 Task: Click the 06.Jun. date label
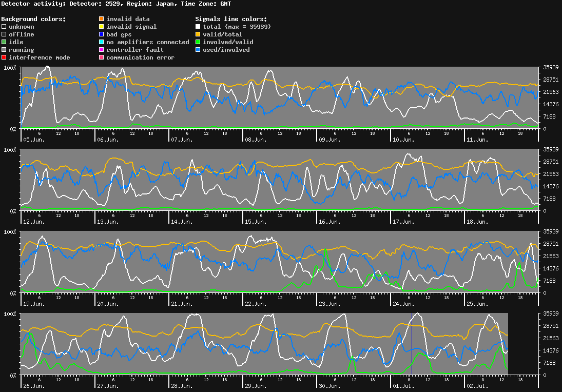point(108,140)
